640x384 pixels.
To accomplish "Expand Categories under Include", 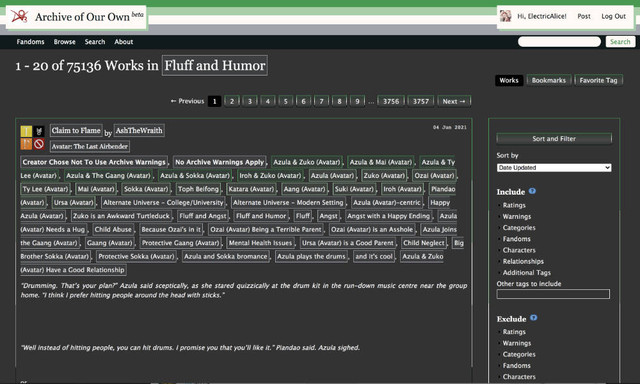I will tap(518, 228).
